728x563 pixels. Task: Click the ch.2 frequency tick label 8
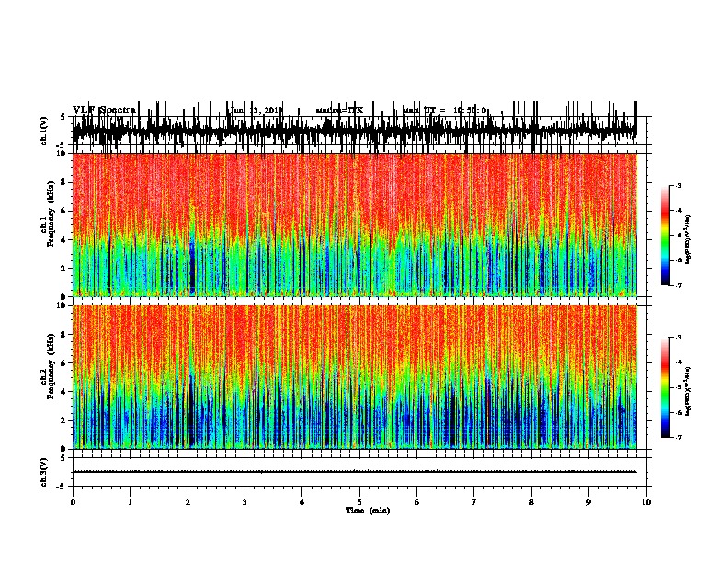pyautogui.click(x=64, y=335)
